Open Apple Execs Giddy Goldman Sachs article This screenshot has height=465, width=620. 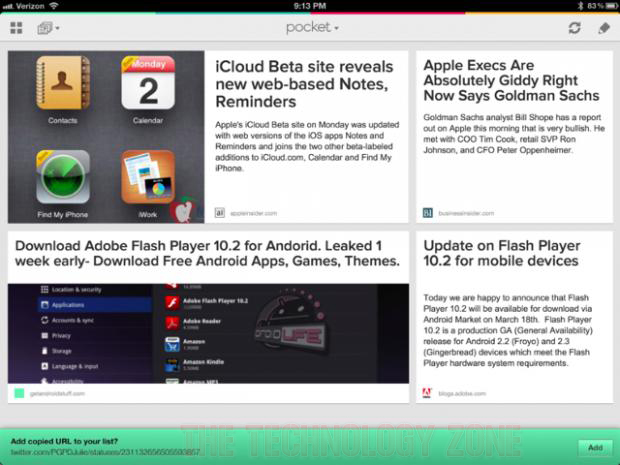click(x=511, y=80)
